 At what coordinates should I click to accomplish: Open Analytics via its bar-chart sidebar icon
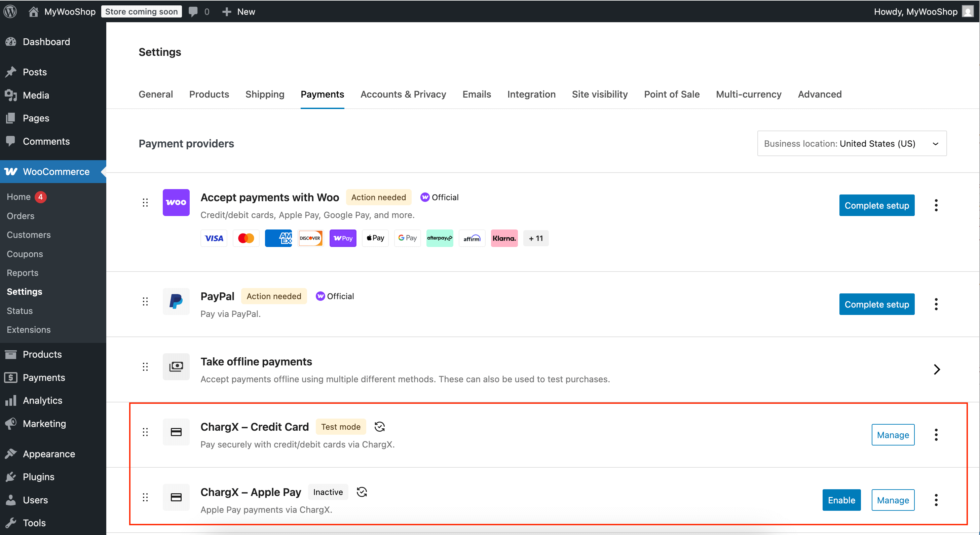point(11,400)
